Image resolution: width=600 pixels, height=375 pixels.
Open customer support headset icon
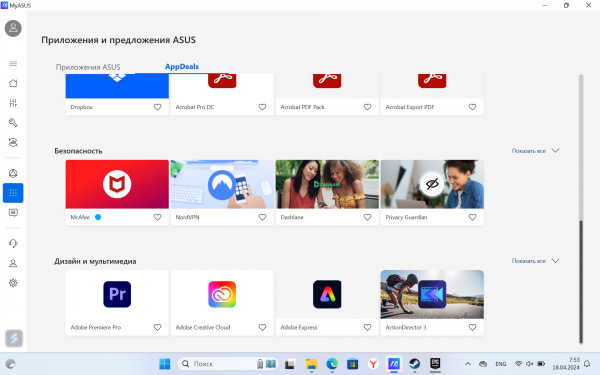click(13, 243)
